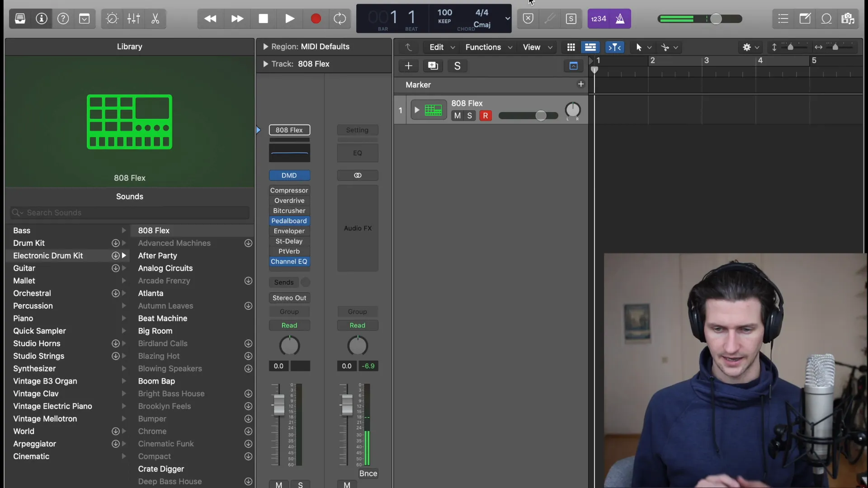Screen dimensions: 868x488
Task: Mute the 808 Flex track
Action: (457, 116)
